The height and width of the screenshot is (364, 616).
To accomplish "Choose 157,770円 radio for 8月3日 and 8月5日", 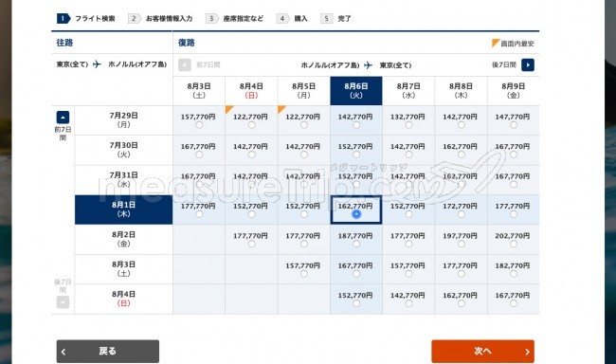I will pyautogui.click(x=304, y=274).
